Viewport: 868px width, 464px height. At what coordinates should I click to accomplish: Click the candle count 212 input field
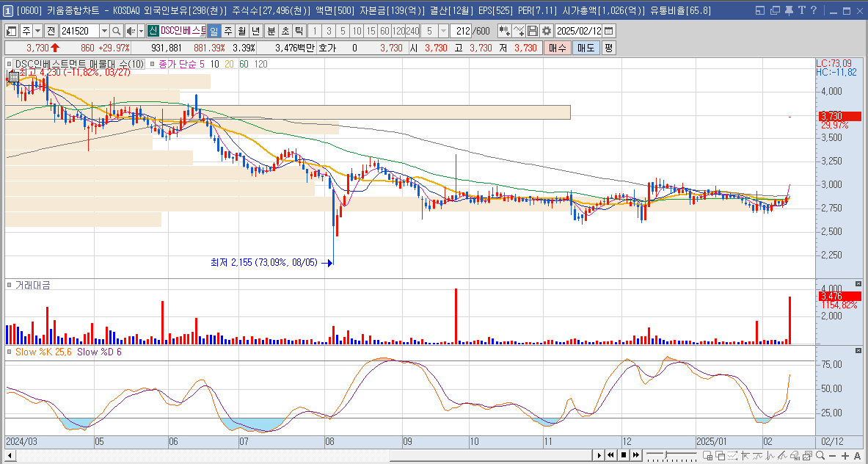461,31
